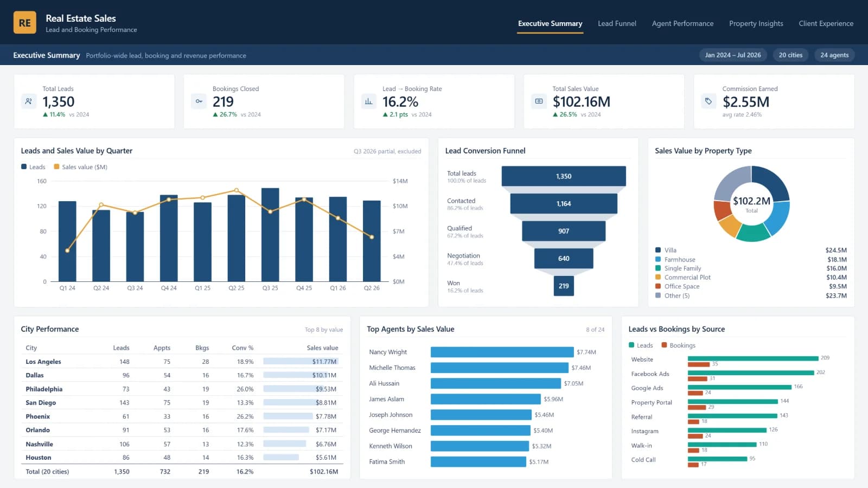Image resolution: width=868 pixels, height=488 pixels.
Task: Click the Conv % column header
Action: (x=242, y=348)
